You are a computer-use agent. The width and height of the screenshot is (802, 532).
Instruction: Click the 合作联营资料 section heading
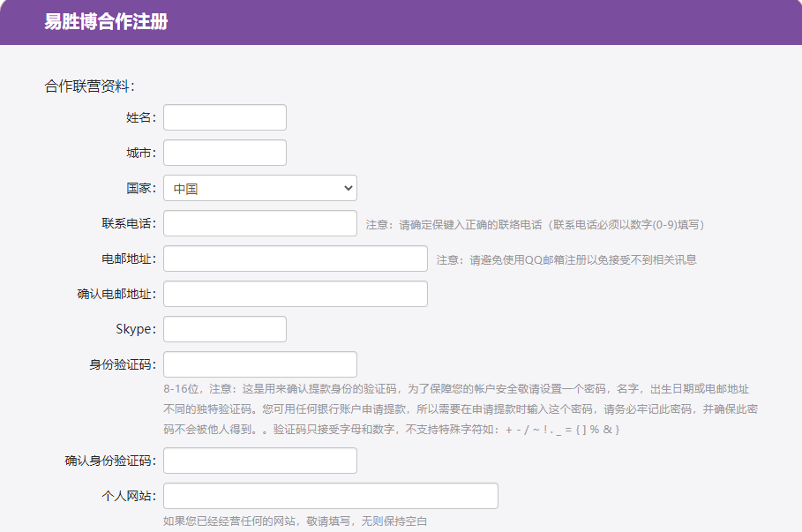point(89,86)
